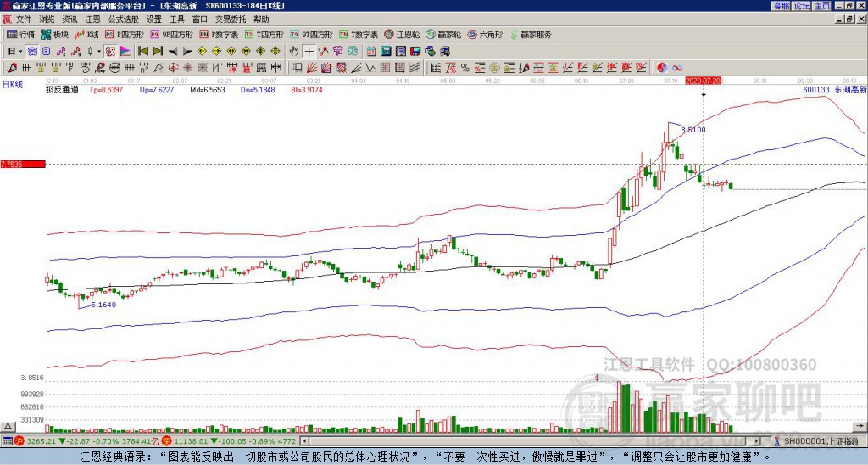Click the status bar grid icon
The image size is (868, 465).
[7, 441]
